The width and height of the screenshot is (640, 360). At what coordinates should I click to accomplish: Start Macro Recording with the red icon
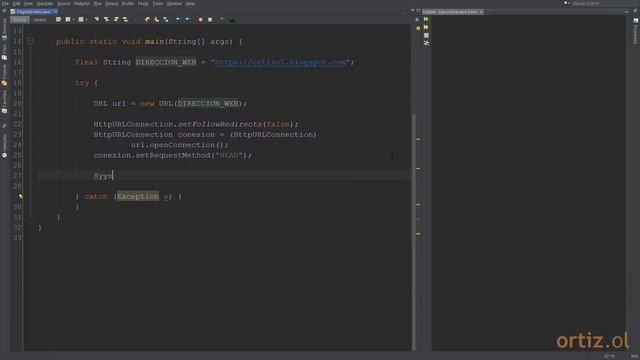click(200, 20)
